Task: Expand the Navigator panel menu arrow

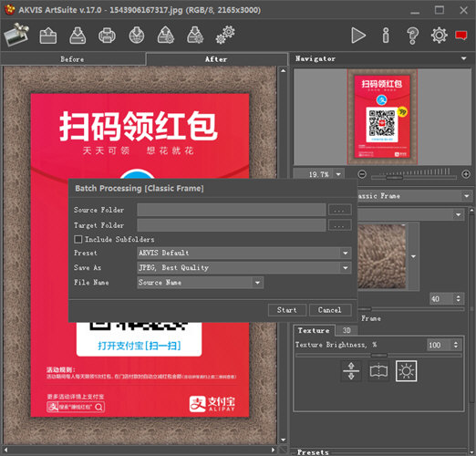Action: [464, 58]
